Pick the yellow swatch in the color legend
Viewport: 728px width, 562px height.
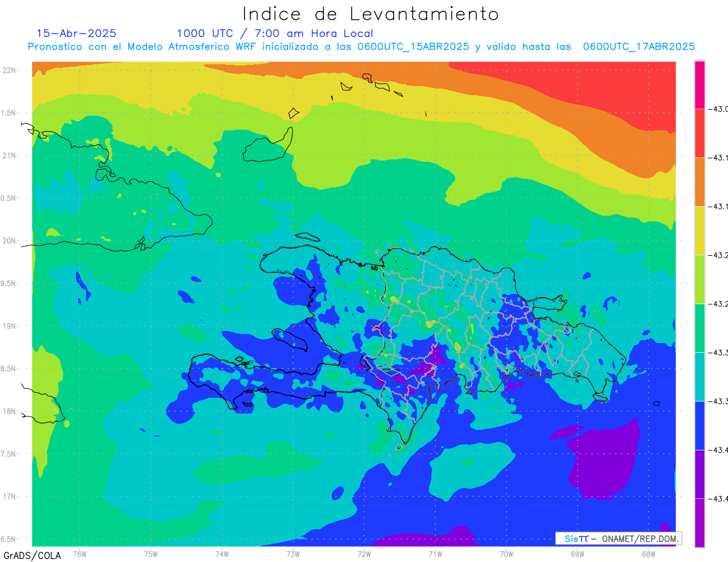[699, 230]
